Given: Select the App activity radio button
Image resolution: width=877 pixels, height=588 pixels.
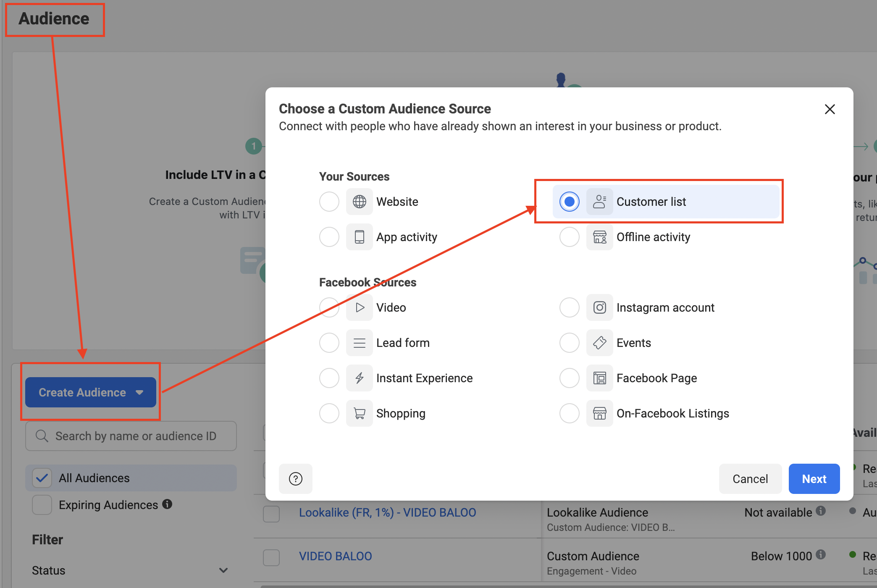Looking at the screenshot, I should tap(329, 237).
